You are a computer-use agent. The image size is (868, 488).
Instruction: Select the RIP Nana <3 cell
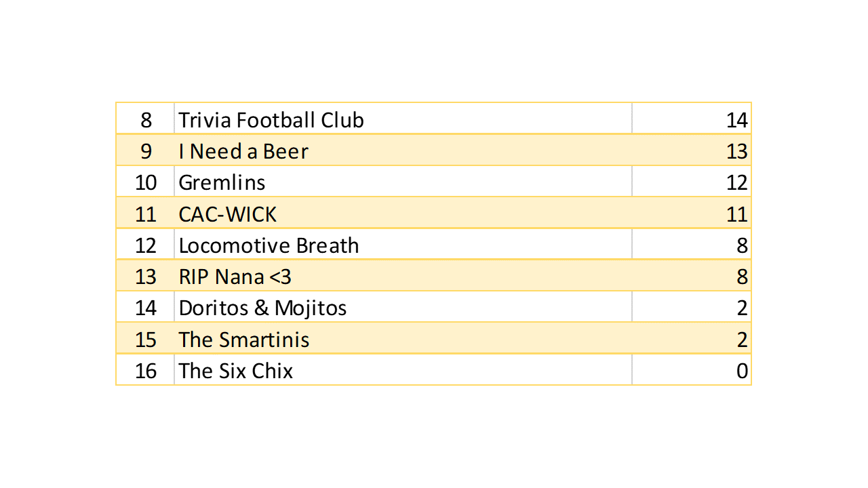click(x=235, y=277)
